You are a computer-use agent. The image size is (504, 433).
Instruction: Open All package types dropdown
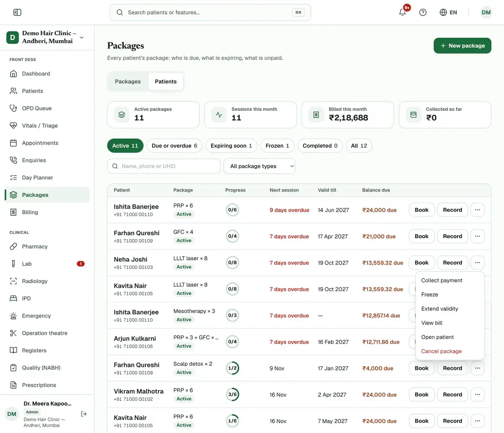coord(260,166)
